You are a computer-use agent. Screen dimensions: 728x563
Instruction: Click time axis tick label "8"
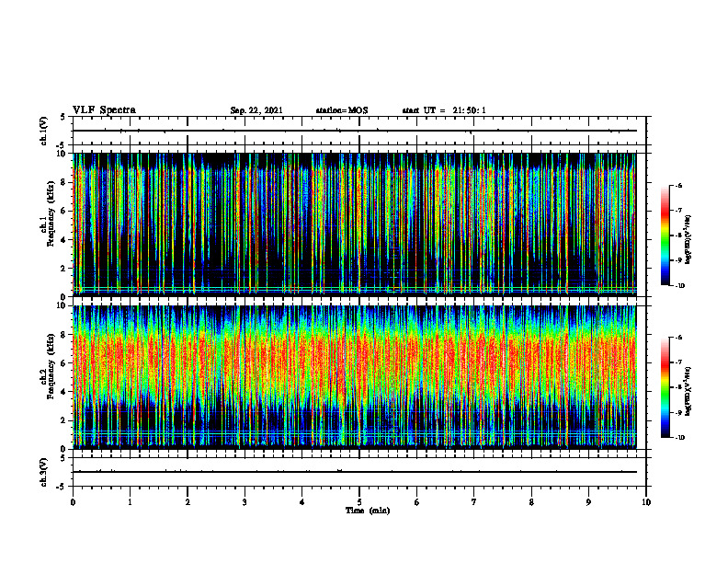[x=531, y=502]
